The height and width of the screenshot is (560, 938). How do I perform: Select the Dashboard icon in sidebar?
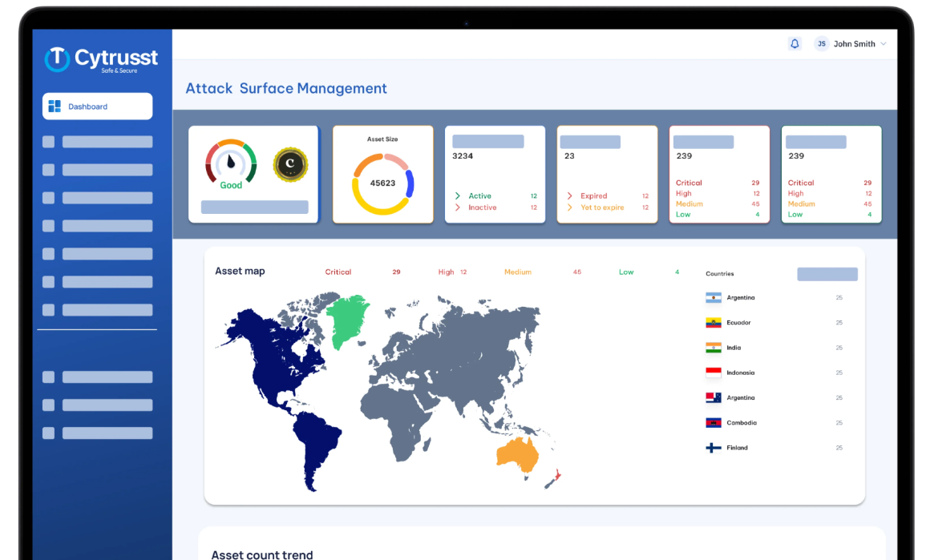click(x=56, y=106)
